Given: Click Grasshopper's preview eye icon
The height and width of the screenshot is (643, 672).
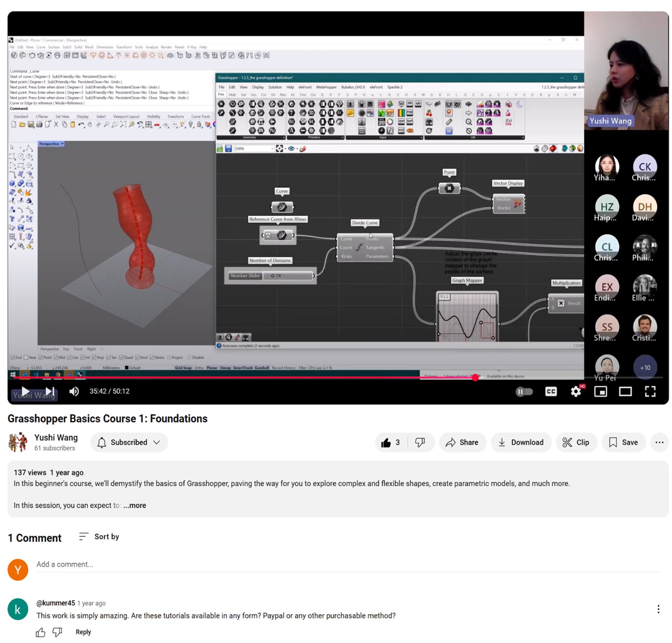Looking at the screenshot, I should tap(292, 148).
